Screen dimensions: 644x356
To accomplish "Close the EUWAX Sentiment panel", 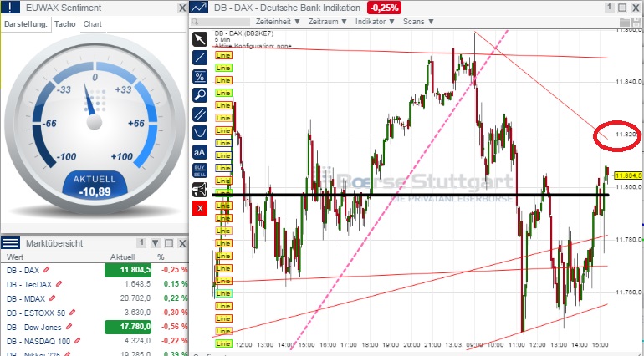I will [182, 8].
